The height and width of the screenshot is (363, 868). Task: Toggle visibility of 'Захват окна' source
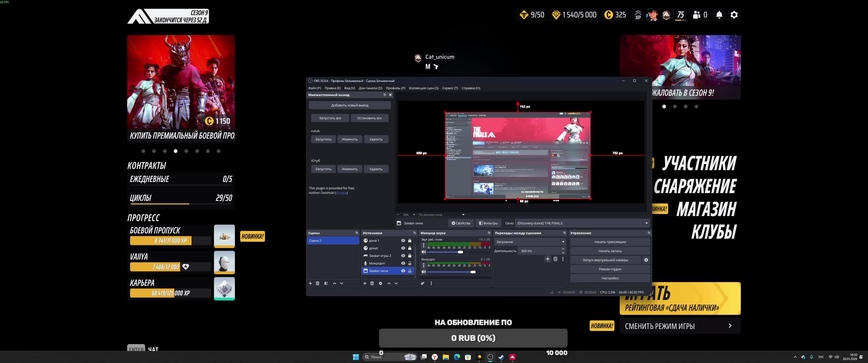coord(403,271)
